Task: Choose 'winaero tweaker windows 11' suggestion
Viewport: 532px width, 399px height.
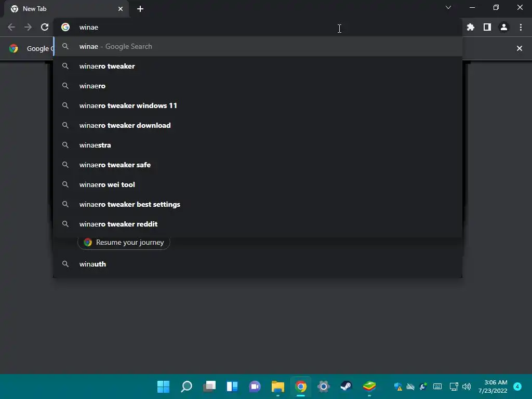Action: coord(258,105)
